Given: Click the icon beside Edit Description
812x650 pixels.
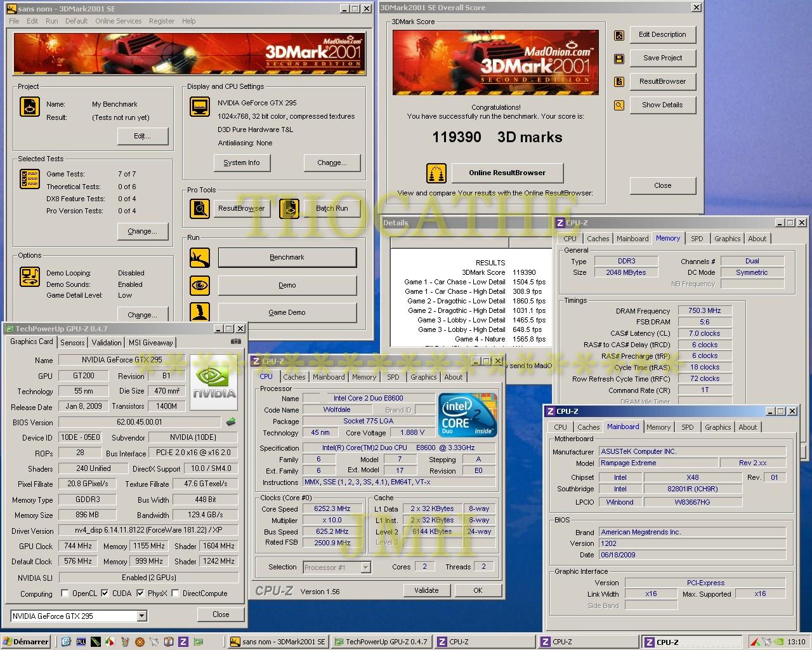Looking at the screenshot, I should tap(619, 36).
